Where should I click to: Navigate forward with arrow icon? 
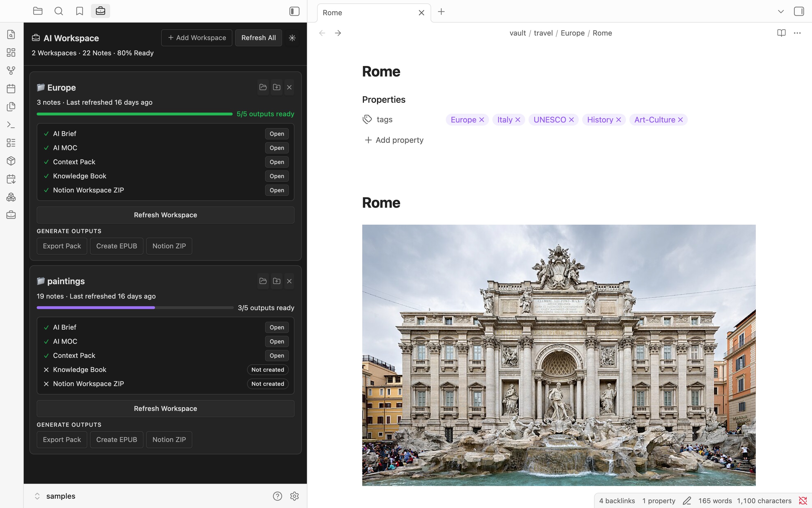pyautogui.click(x=338, y=33)
